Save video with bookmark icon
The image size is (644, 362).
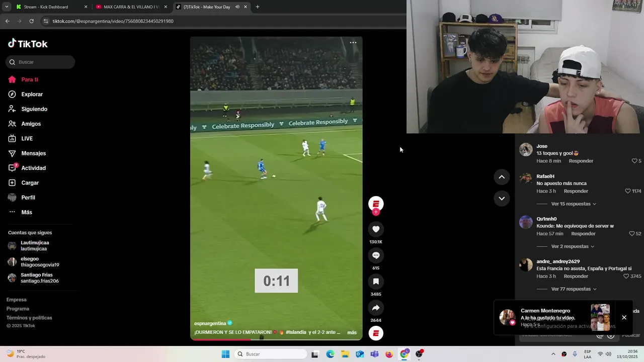click(376, 282)
